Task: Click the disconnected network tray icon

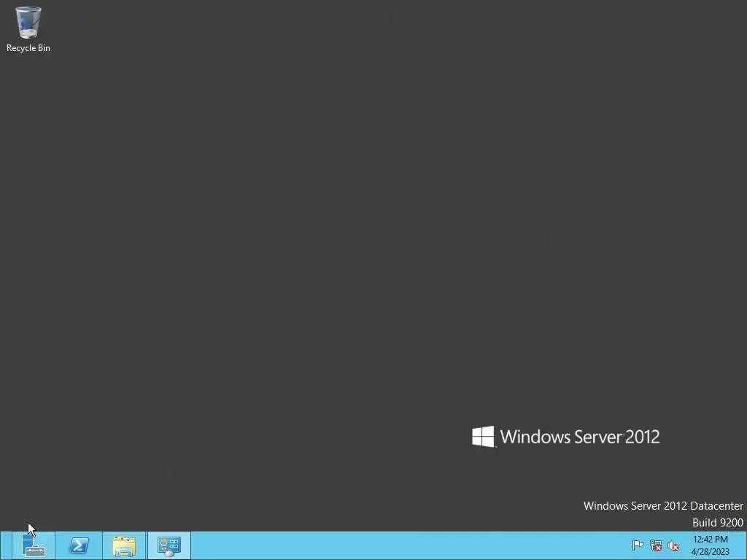Action: pos(656,545)
